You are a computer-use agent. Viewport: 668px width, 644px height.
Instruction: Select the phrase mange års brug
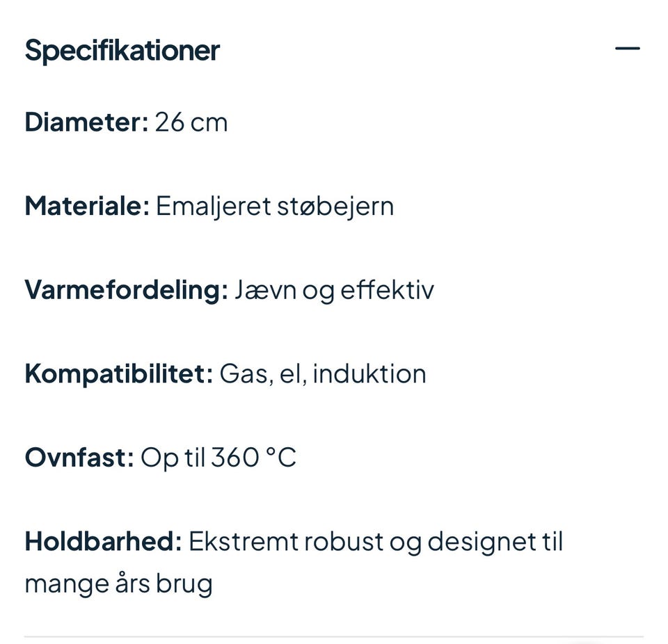118,583
